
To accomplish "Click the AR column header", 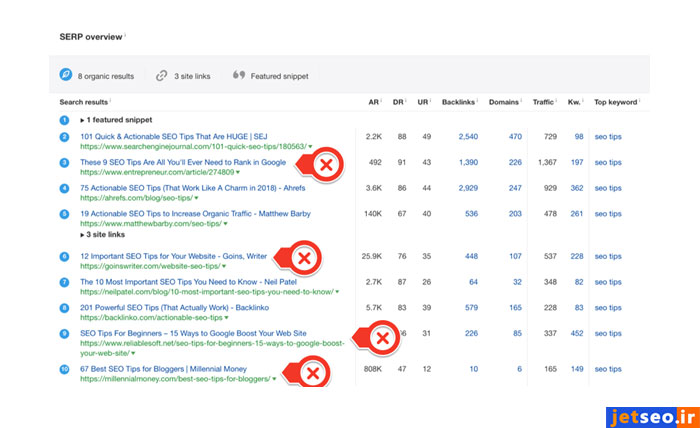I will pyautogui.click(x=374, y=102).
